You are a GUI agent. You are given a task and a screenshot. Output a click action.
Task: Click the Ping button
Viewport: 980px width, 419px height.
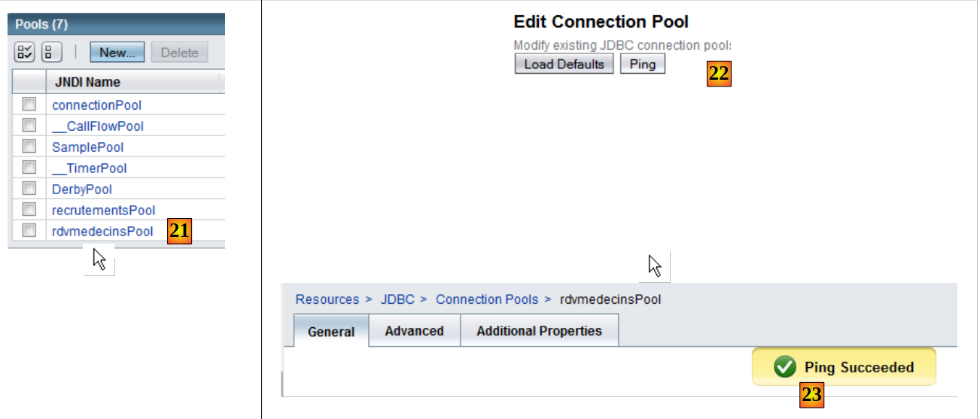(x=642, y=64)
